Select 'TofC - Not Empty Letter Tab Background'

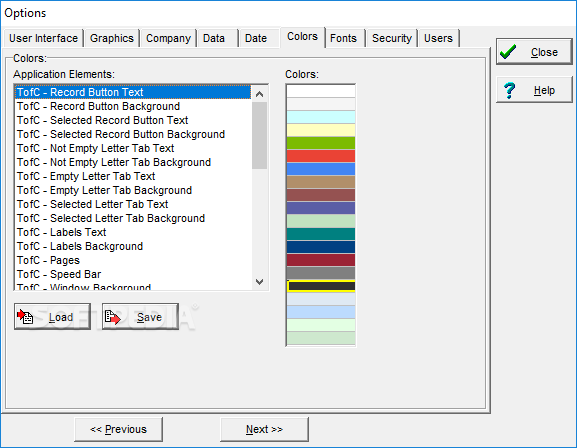tap(133, 162)
